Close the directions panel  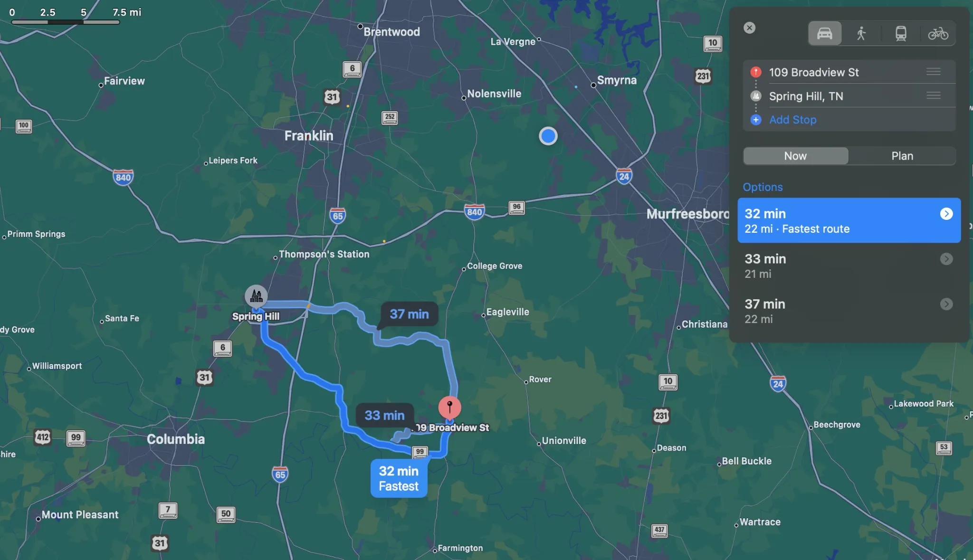pyautogui.click(x=750, y=28)
